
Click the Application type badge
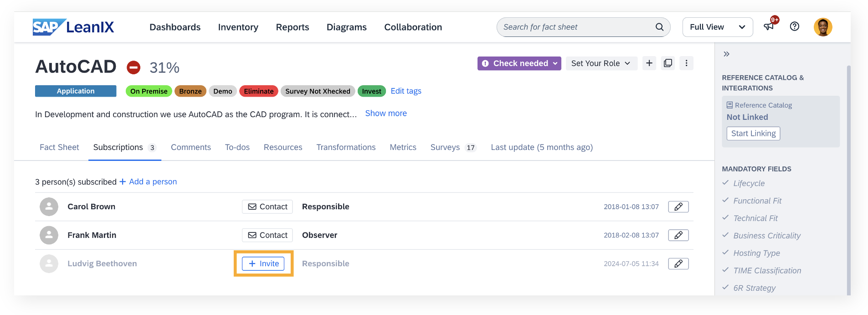[x=76, y=91]
